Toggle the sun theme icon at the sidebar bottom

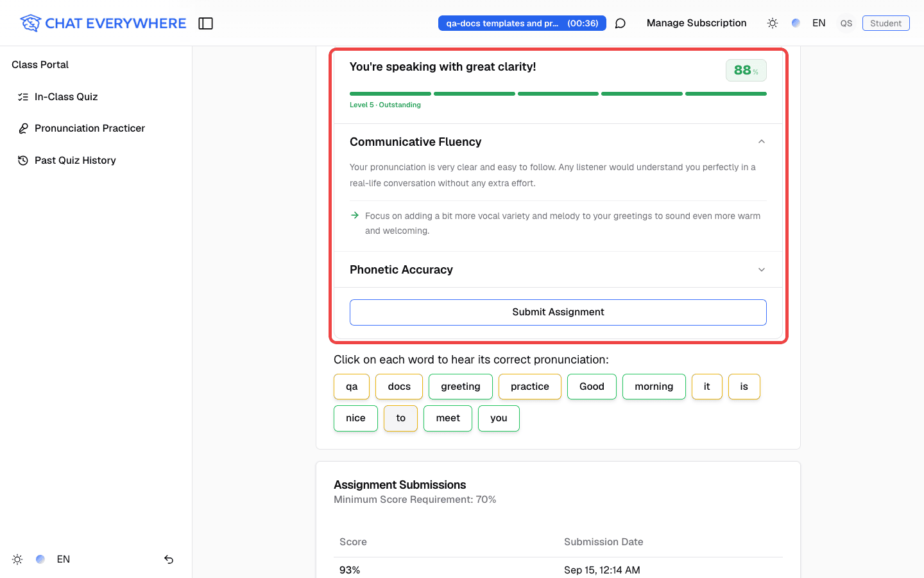tap(17, 559)
